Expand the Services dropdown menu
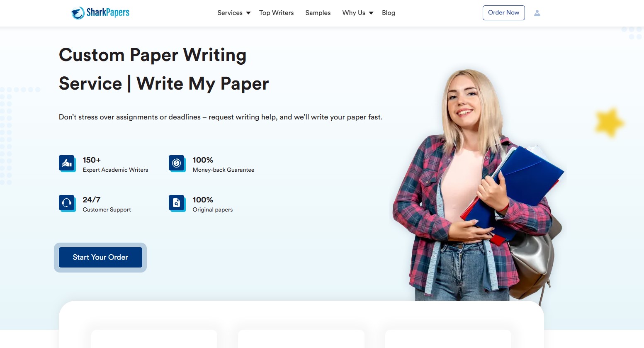Screen dimensions: 644x348 [x=234, y=13]
